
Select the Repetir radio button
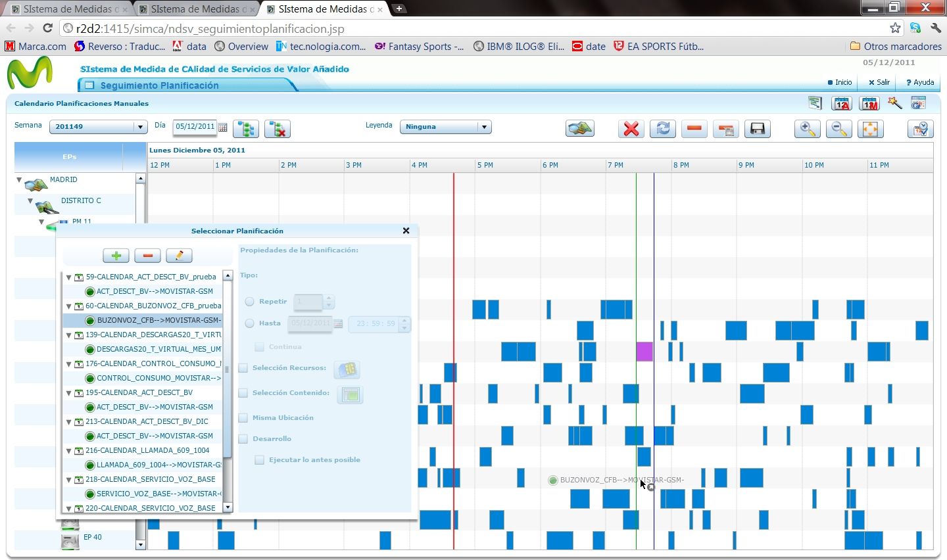(x=250, y=302)
